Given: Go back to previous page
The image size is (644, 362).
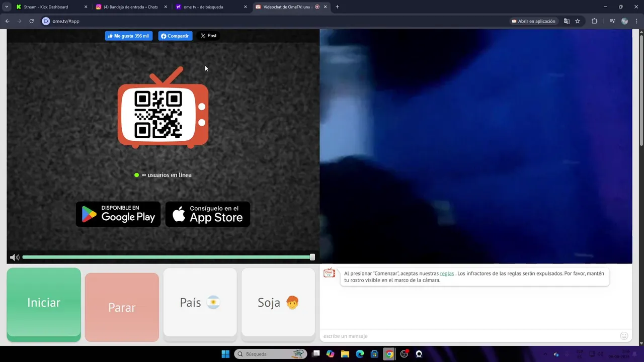Looking at the screenshot, I should coord(7,21).
